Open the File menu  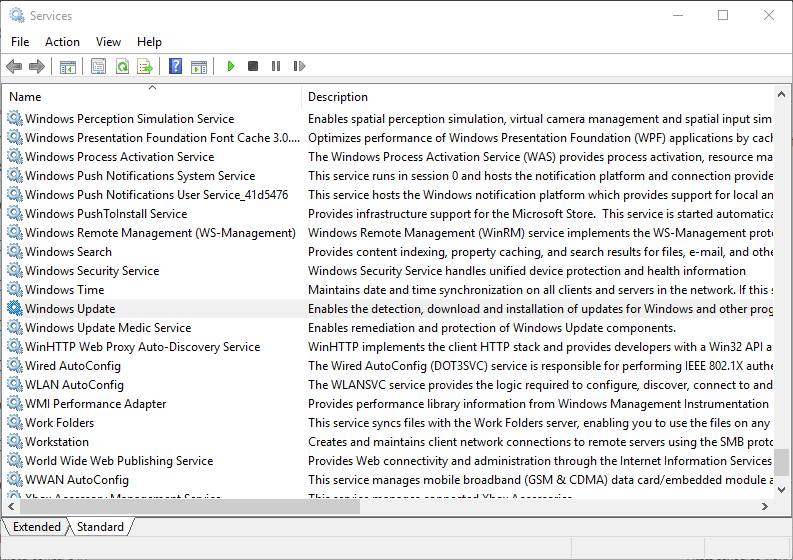tap(20, 42)
